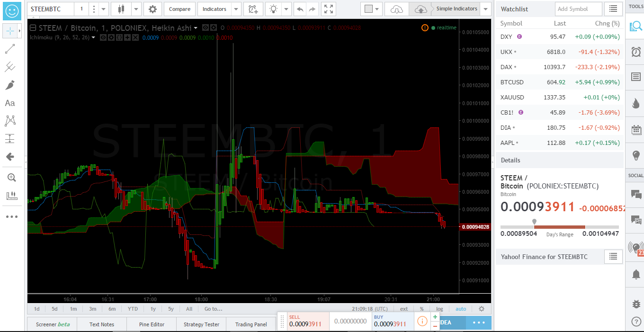Save chart layout to cloud

click(x=420, y=9)
